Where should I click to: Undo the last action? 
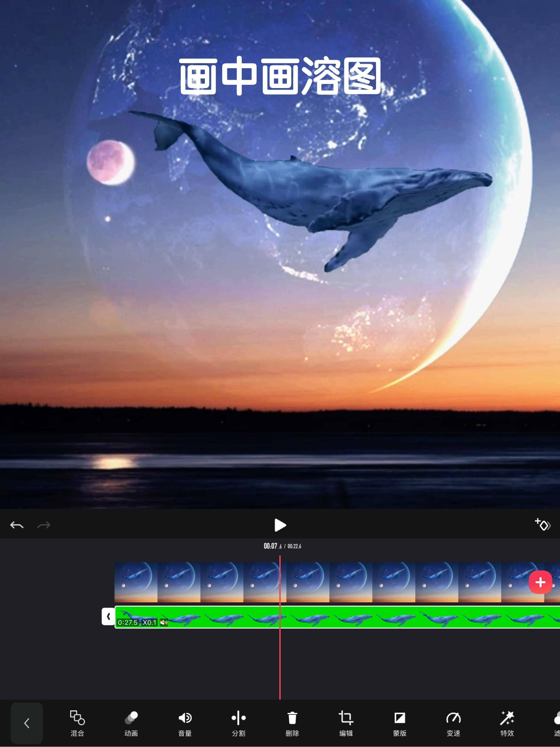point(17,525)
